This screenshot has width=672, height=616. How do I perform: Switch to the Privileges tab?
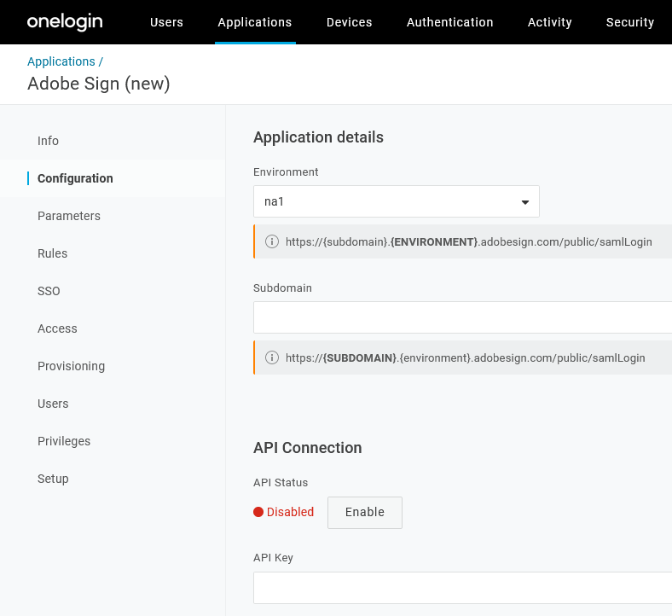pos(64,441)
